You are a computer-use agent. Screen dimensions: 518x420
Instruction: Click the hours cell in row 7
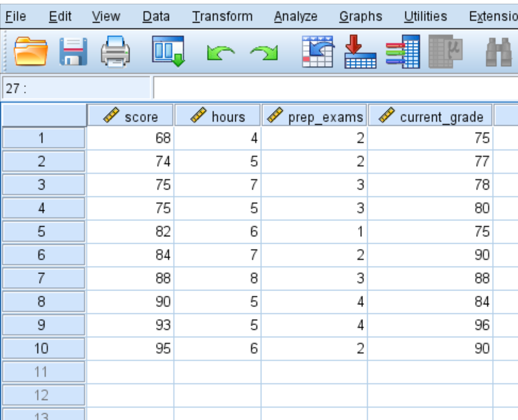pos(217,279)
